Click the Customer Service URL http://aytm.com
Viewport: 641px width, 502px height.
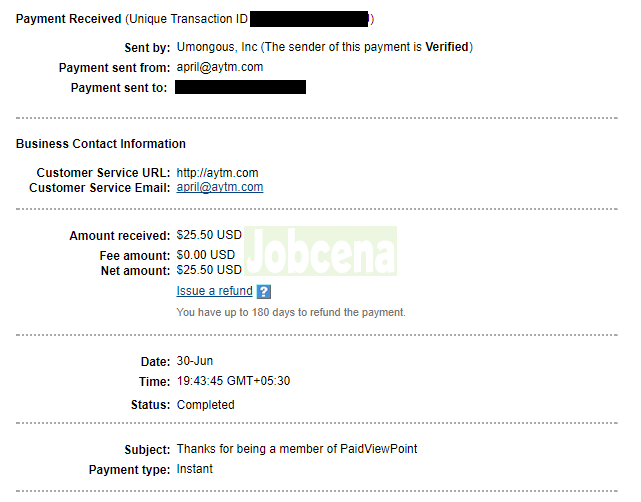point(216,173)
